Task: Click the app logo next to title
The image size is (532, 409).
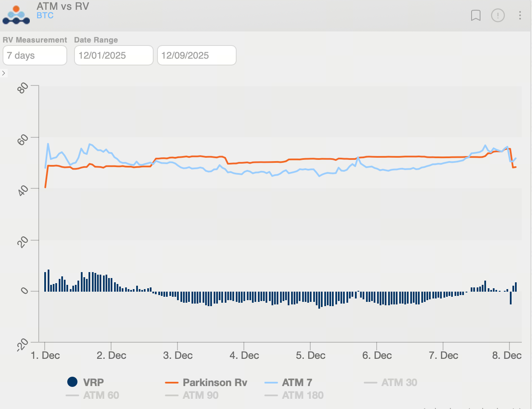Action: pyautogui.click(x=16, y=15)
